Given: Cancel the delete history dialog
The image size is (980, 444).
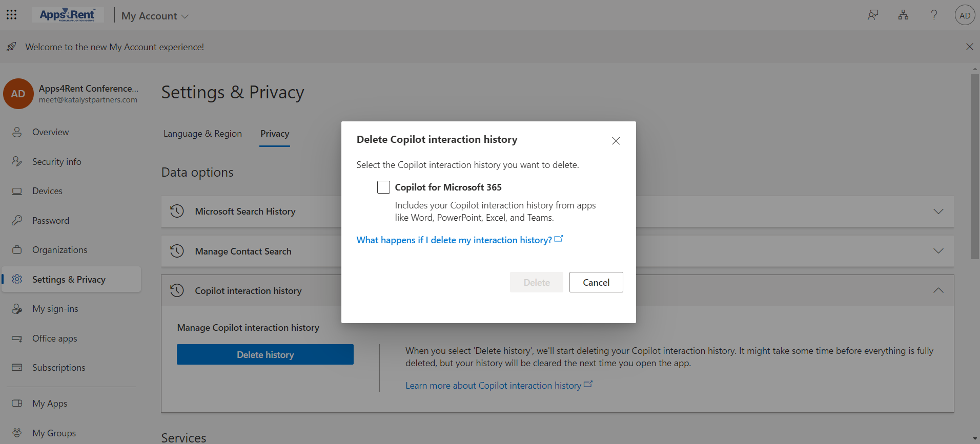Looking at the screenshot, I should (x=596, y=282).
